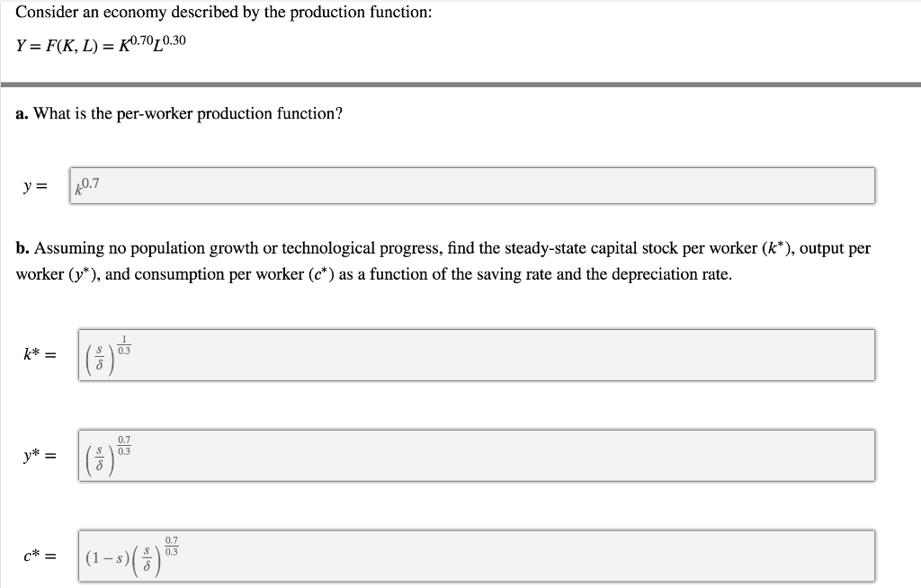This screenshot has width=921, height=588.
Task: Click the y* output per worker answer field
Action: point(477,456)
